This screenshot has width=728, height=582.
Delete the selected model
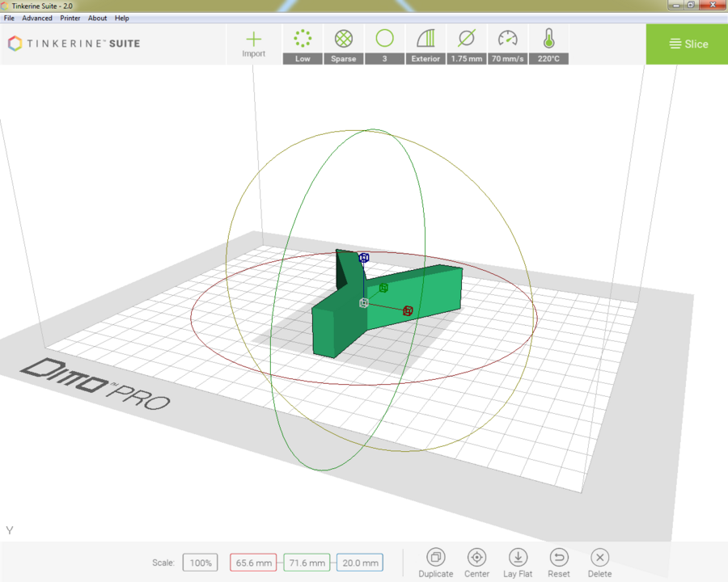599,562
